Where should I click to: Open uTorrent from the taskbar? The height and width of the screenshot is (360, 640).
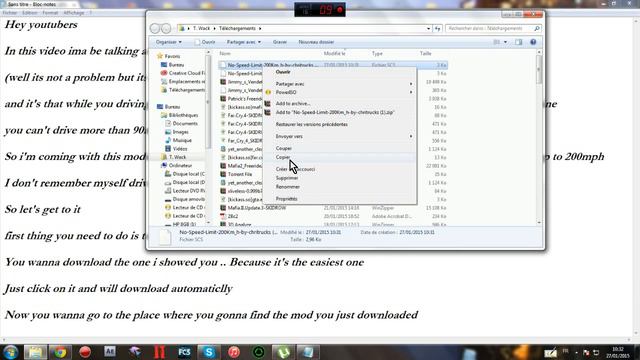point(283,352)
